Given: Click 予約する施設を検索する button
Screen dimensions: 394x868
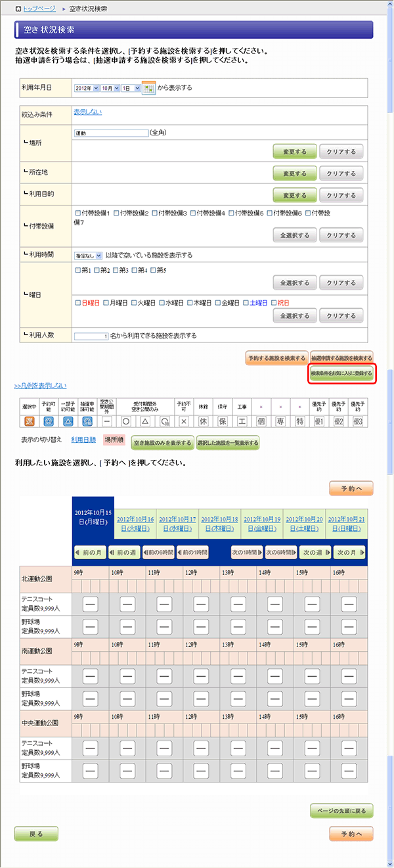Looking at the screenshot, I should pyautogui.click(x=276, y=358).
